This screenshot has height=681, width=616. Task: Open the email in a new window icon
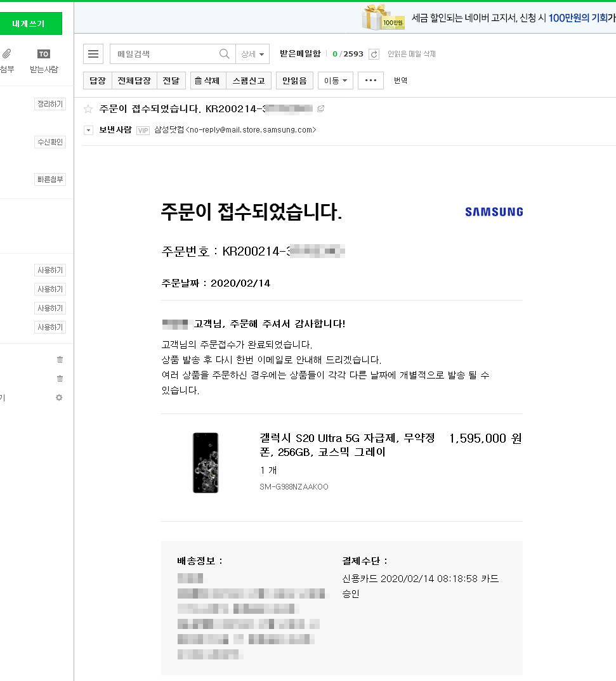320,109
